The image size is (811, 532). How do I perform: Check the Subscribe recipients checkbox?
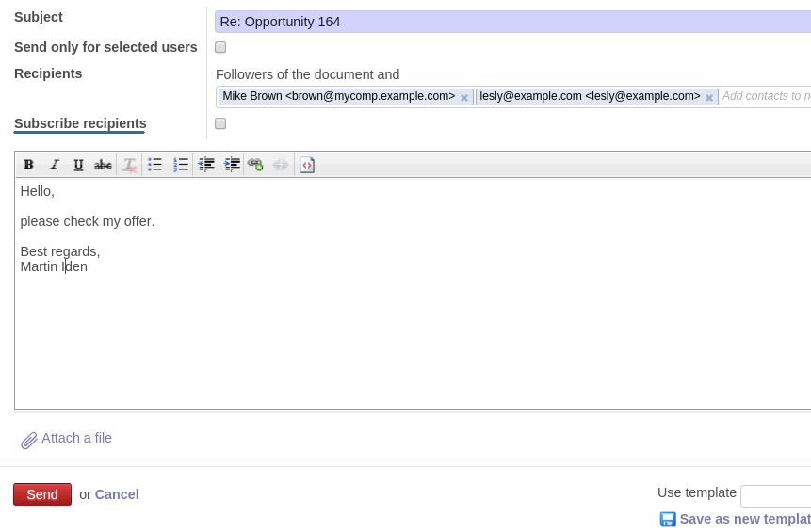tap(220, 123)
